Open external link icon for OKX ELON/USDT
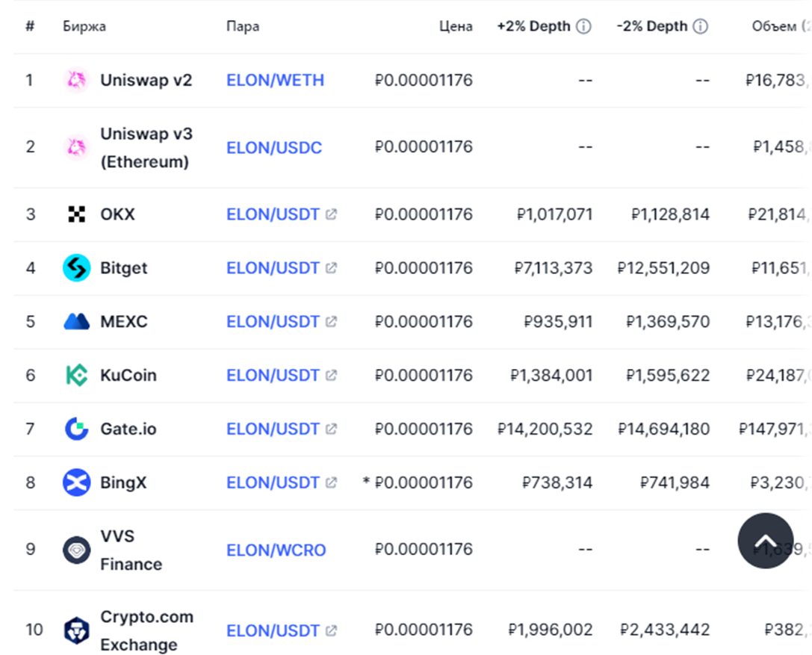This screenshot has height=655, width=812. coord(331,214)
